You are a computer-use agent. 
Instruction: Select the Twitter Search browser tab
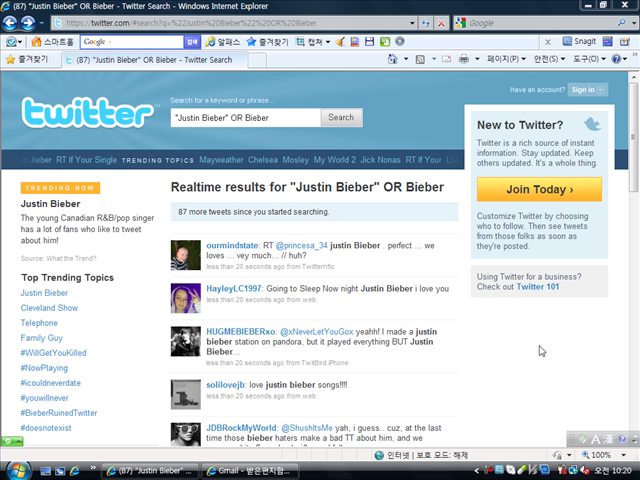(154, 60)
